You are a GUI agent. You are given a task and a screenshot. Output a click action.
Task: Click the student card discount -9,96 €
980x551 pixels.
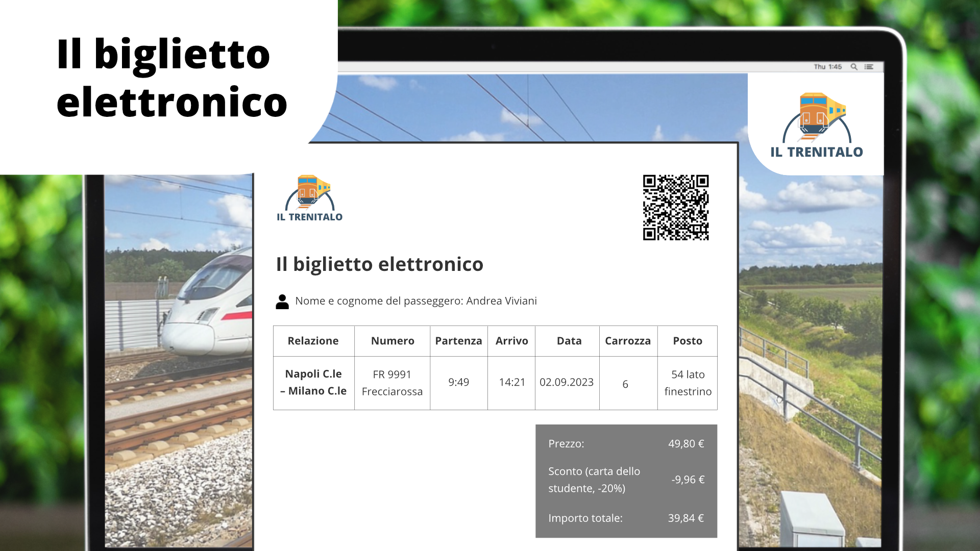688,480
